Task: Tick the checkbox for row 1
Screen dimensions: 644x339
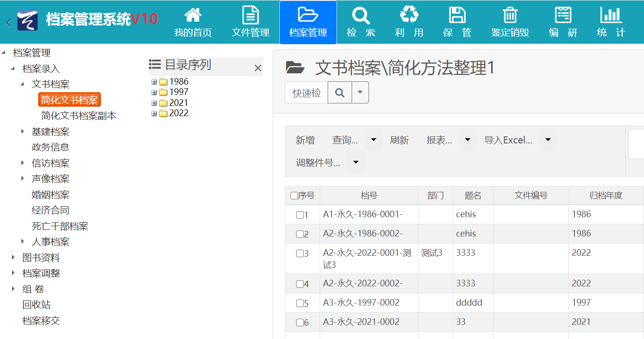Action: click(299, 215)
